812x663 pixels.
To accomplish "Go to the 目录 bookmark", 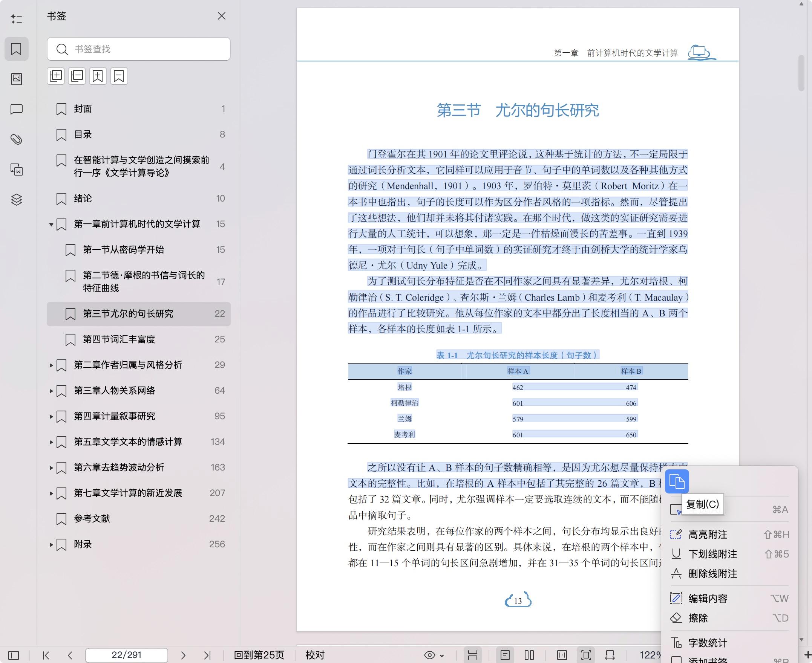I will point(139,134).
